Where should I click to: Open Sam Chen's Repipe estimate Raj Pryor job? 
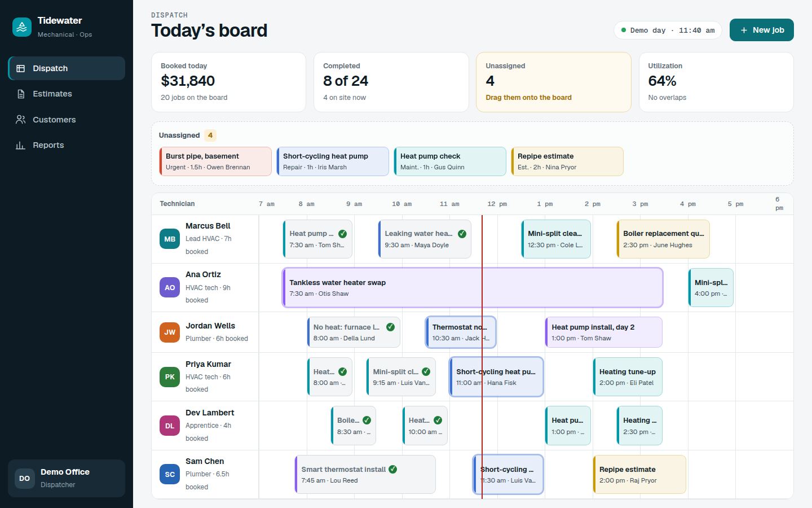pyautogui.click(x=639, y=475)
